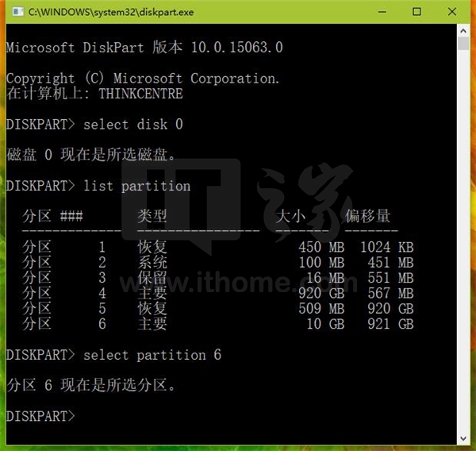Click the partition 3 reserved row, 16 MB
Screen dimensions: 476x451
(217, 278)
